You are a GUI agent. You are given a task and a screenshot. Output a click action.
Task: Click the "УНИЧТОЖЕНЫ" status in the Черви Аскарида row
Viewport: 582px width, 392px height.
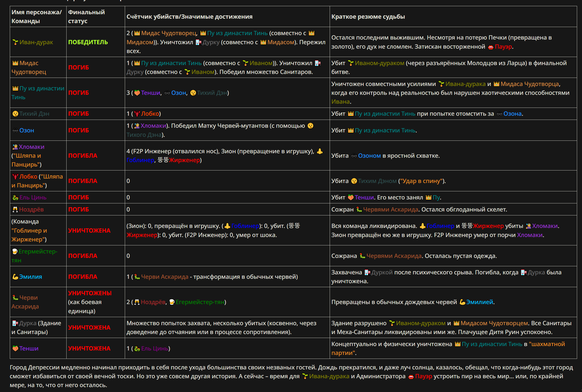point(90,293)
